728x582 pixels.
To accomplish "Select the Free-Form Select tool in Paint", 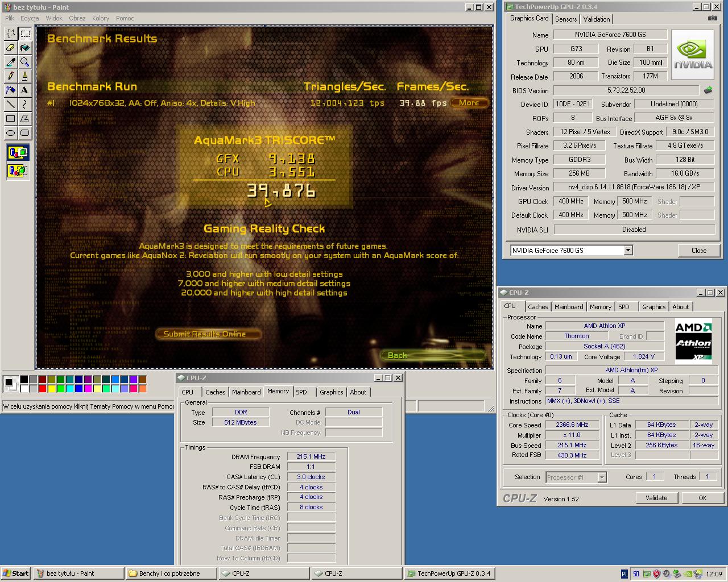I will click(x=10, y=34).
